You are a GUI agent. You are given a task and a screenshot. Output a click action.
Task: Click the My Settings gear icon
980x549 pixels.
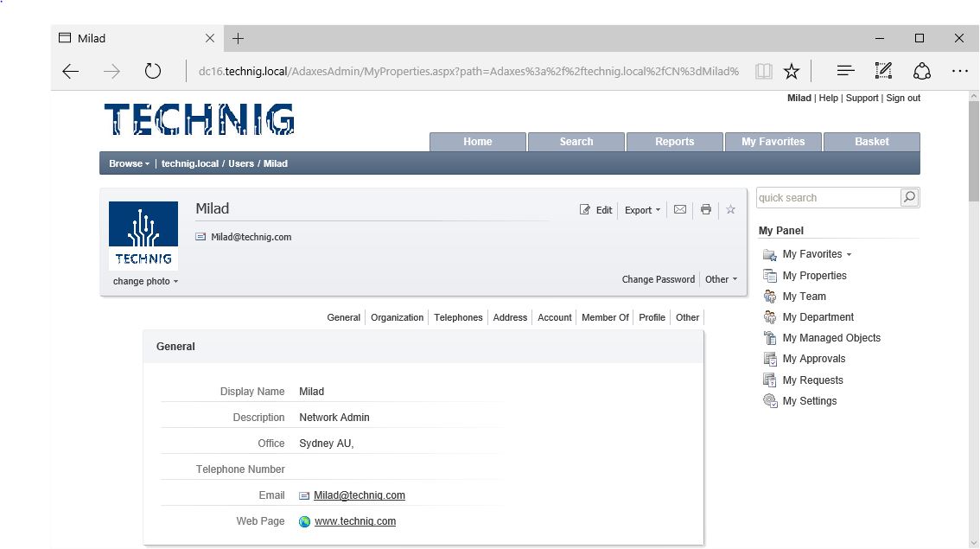(x=769, y=401)
